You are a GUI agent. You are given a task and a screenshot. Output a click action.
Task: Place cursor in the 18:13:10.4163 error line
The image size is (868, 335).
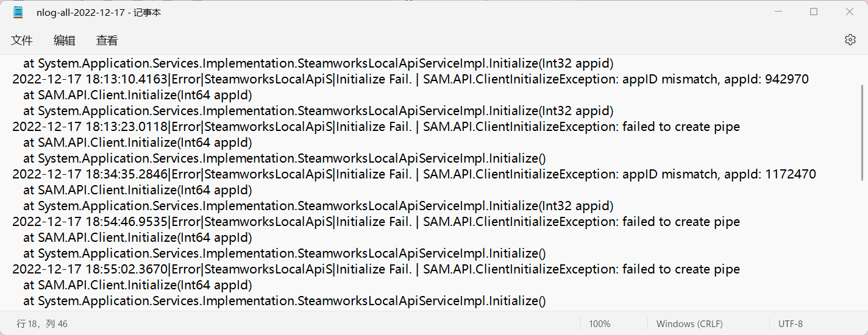tap(410, 79)
